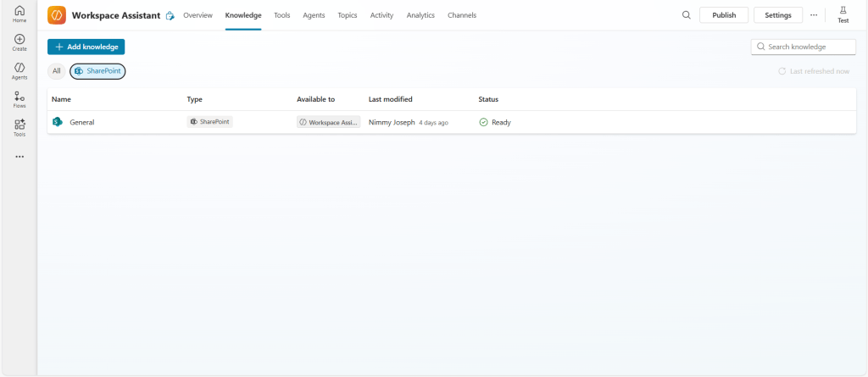Expand sidebar more options ellipsis
This screenshot has height=377, width=868.
pos(19,157)
